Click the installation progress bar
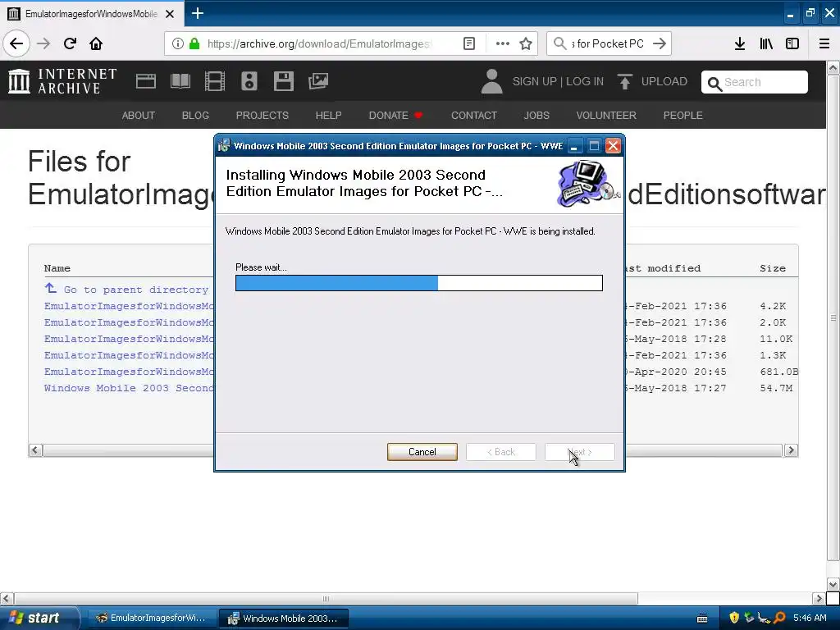Viewport: 840px width, 630px height. (419, 283)
